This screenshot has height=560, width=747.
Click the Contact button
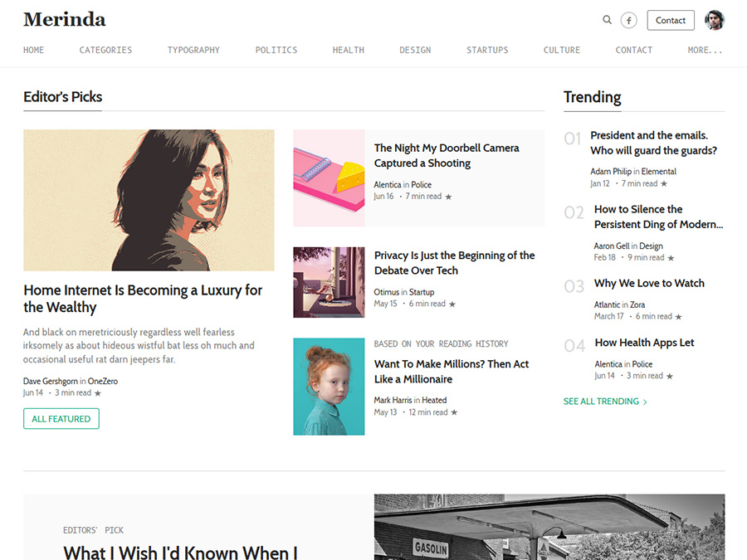tap(671, 20)
